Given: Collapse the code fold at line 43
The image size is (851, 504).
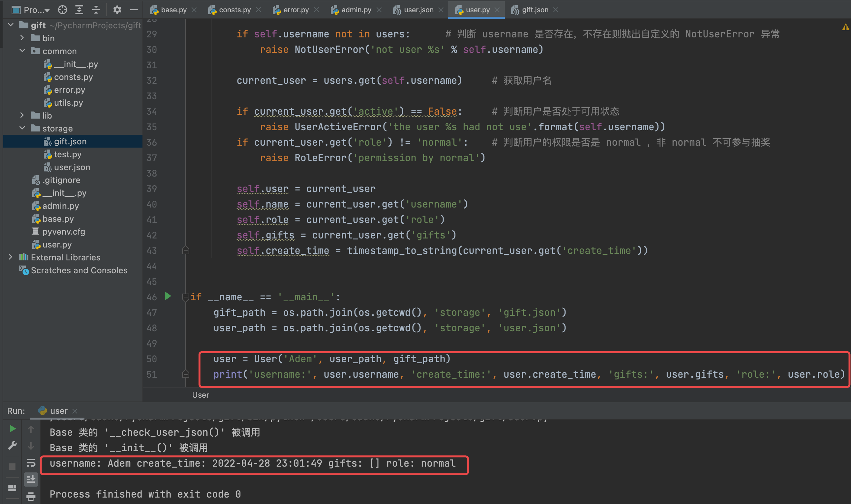Looking at the screenshot, I should pos(185,250).
